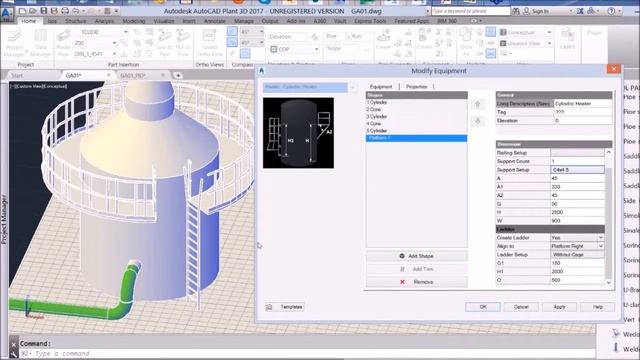Click the Line to Pipe ribbon button
The width and height of the screenshot is (640, 360).
tap(164, 43)
